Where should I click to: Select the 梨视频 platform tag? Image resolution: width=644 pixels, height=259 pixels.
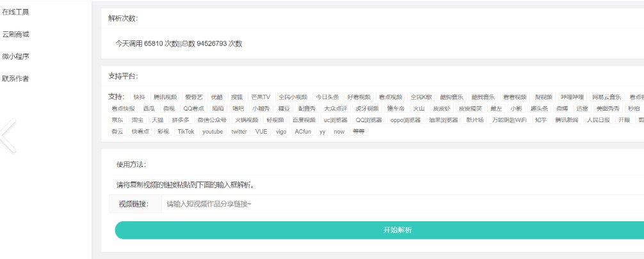coord(543,97)
